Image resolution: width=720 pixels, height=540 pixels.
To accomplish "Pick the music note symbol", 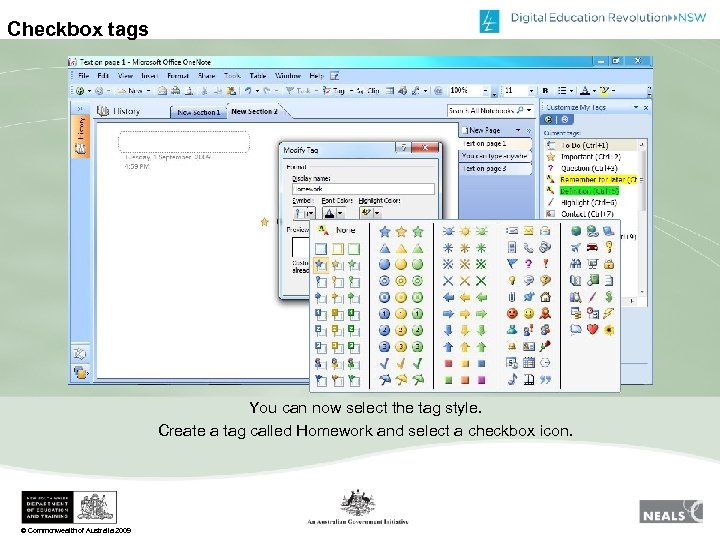I will pos(512,379).
